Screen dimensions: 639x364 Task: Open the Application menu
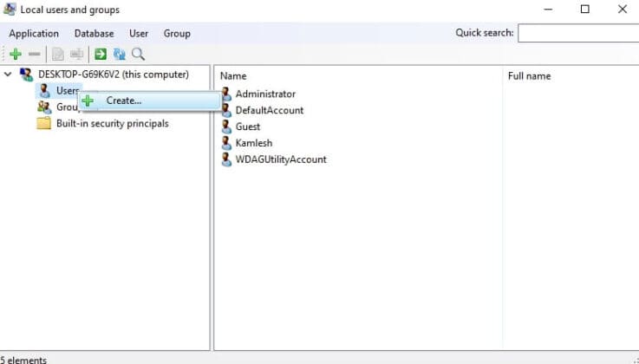[34, 34]
